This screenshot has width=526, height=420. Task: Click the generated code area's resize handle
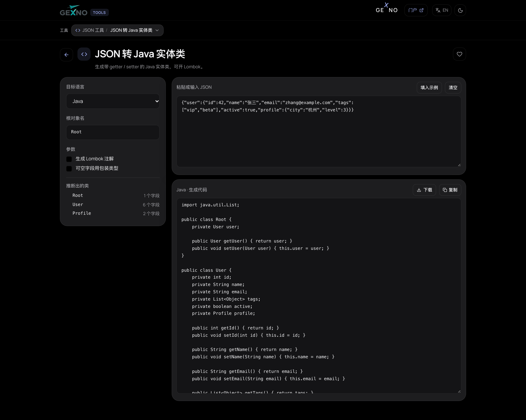459,391
